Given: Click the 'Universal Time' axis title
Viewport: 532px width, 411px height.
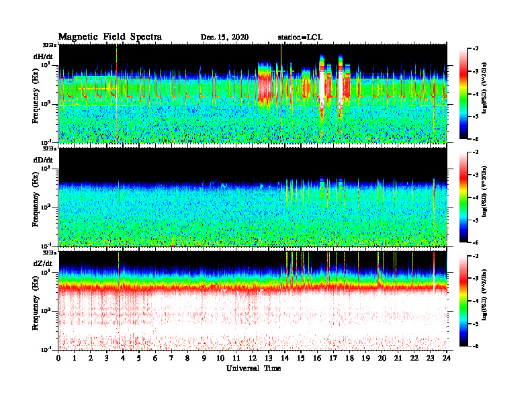Looking at the screenshot, I should [x=253, y=368].
